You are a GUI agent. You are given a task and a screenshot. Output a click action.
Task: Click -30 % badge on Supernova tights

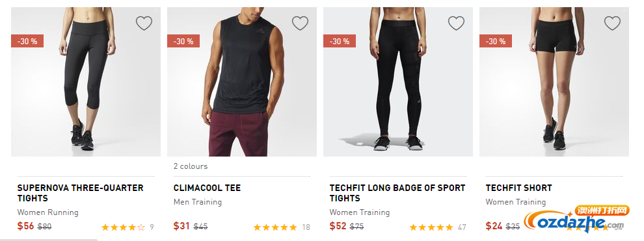point(27,41)
